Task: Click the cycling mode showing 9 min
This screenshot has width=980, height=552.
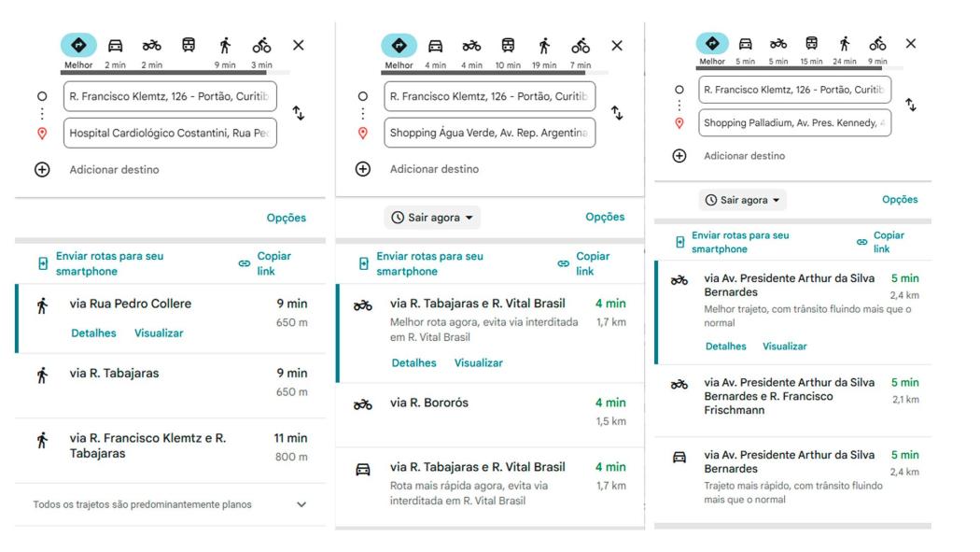Action: click(877, 44)
